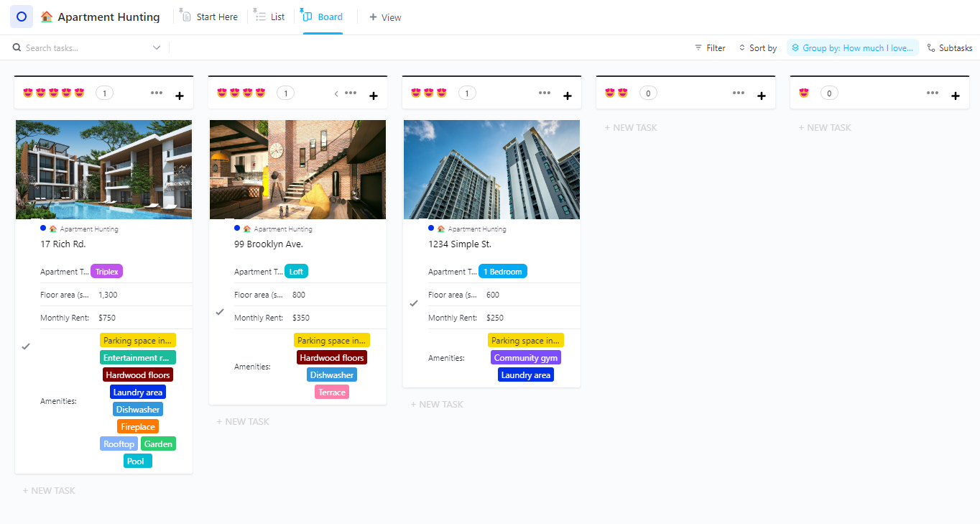The width and height of the screenshot is (980, 524).
Task: Open ellipsis menu in two-star column header
Action: click(x=739, y=93)
